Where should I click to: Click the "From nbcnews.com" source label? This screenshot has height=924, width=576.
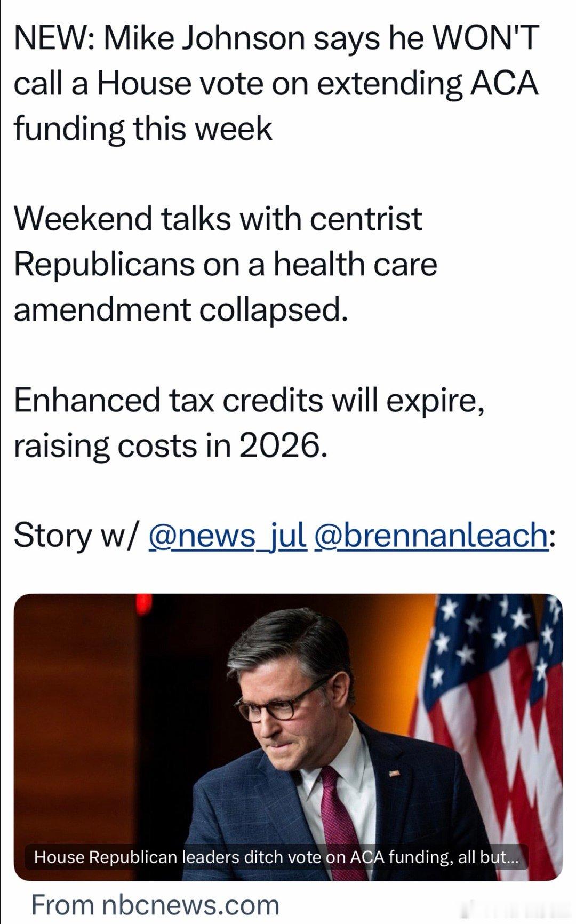(155, 905)
